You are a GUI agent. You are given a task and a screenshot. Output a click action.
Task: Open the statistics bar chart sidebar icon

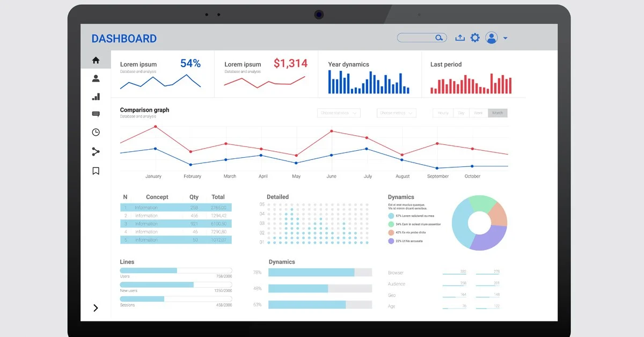tap(96, 97)
